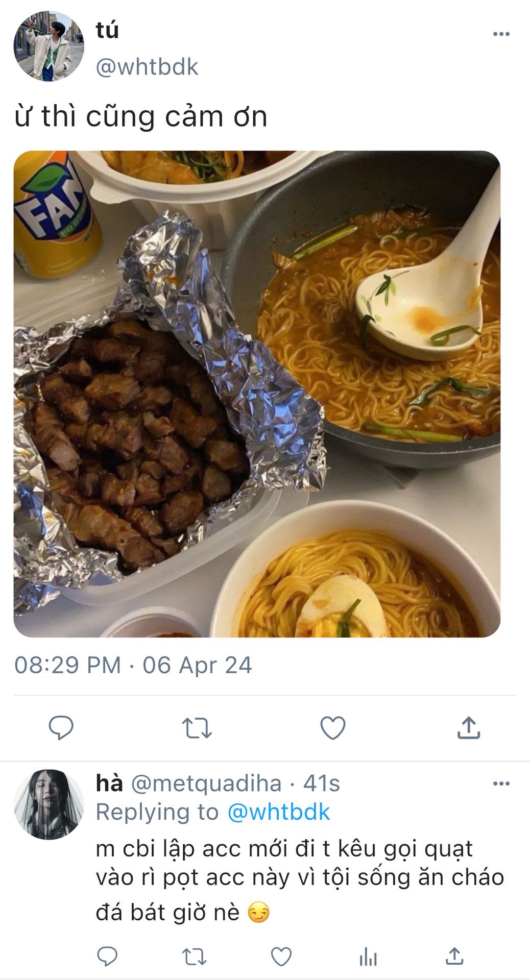Open hà's profile avatar
Screen dimensions: 530x980
pos(49,804)
